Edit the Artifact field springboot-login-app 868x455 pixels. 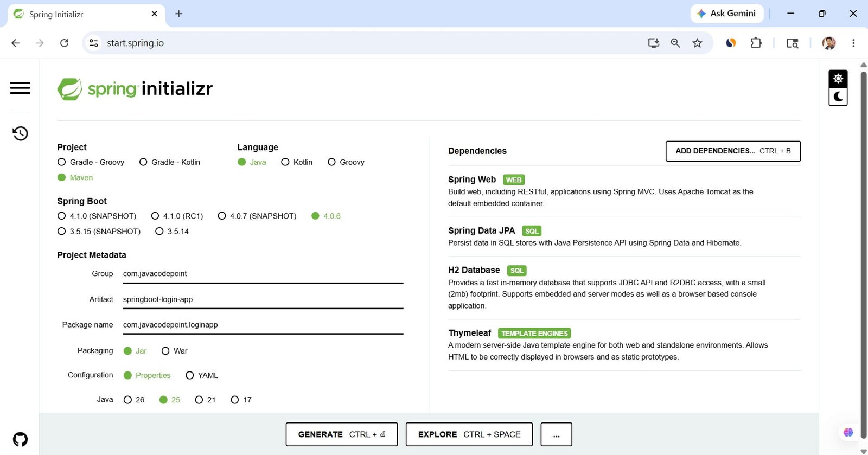point(263,299)
